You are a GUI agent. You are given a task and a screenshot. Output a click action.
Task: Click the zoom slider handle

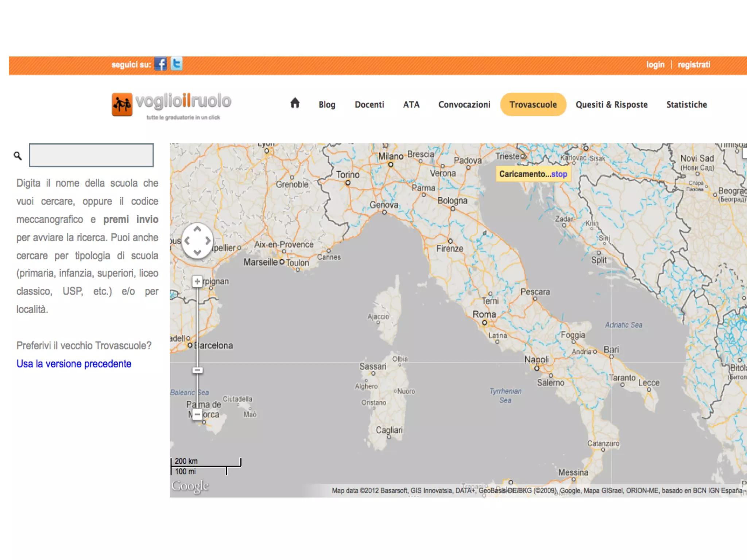tap(197, 370)
